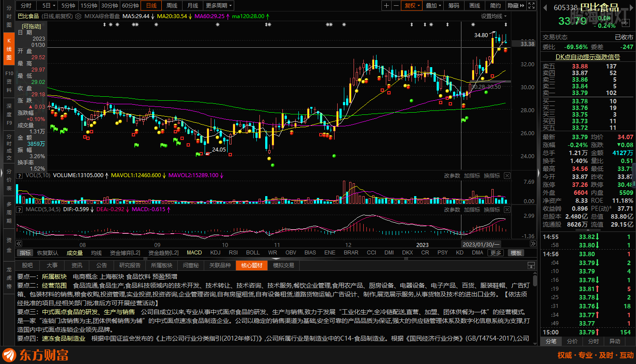The height and width of the screenshot is (364, 636).
Task: Select 分价 tab in trade panel
Action: pyautogui.click(x=572, y=341)
